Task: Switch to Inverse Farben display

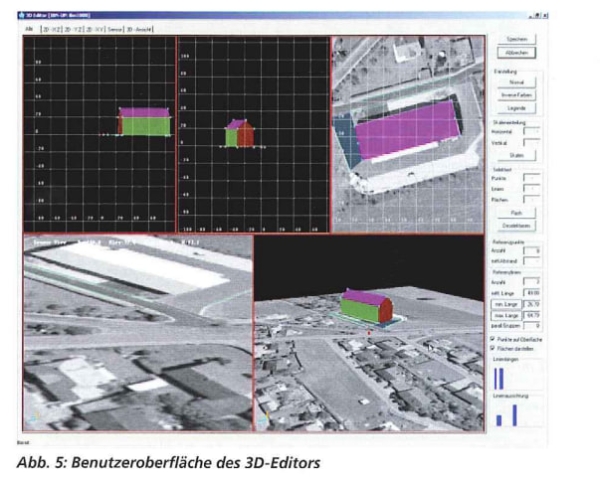Action: (x=516, y=95)
